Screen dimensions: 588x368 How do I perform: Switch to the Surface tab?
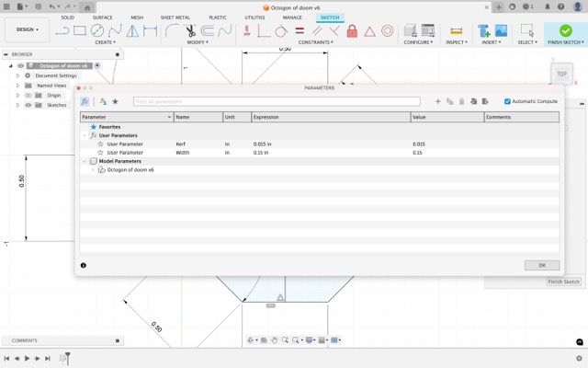(102, 17)
